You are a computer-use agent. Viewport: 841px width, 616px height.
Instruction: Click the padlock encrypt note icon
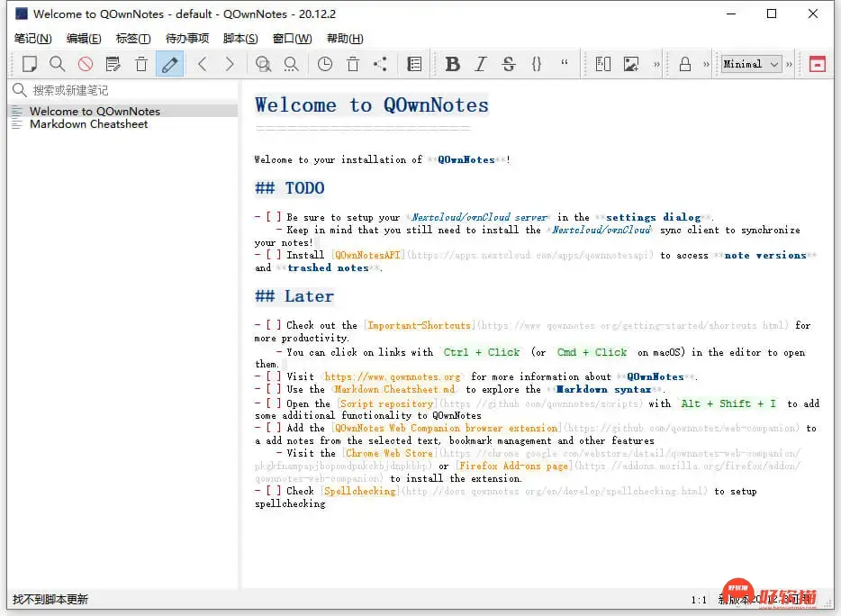coord(685,64)
